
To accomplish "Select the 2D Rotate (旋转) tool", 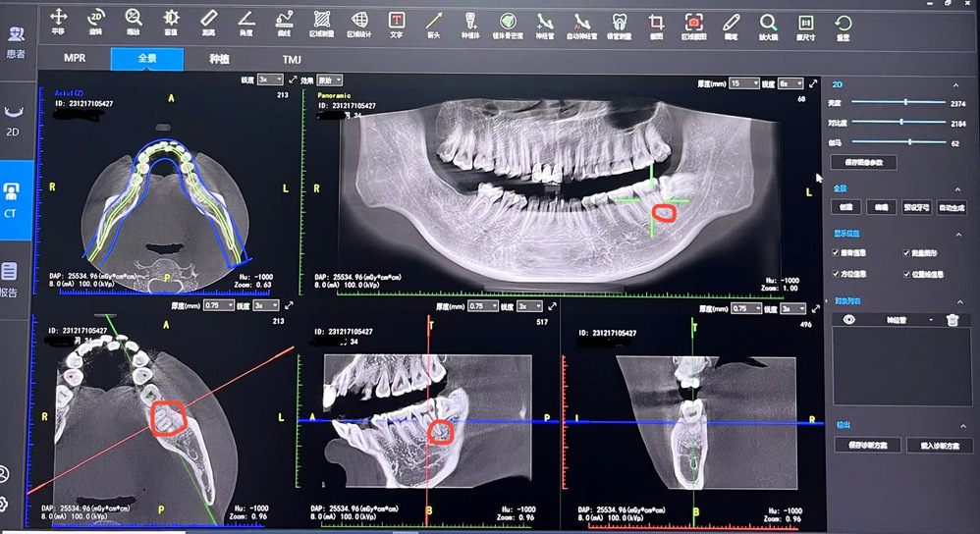I will point(95,22).
